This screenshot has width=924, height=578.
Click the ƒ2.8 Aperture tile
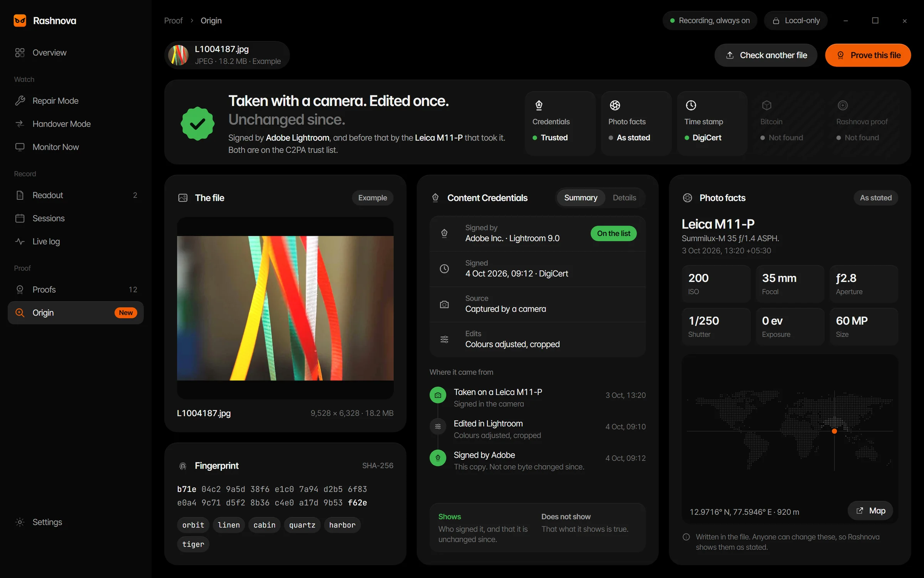click(x=864, y=284)
